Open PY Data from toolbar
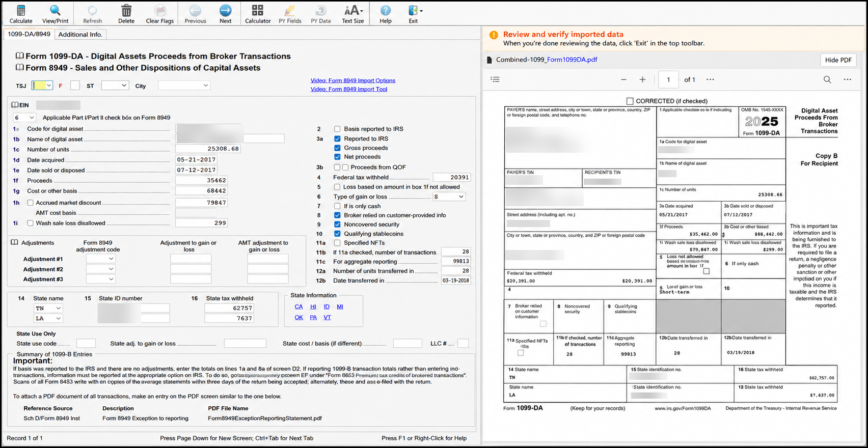This screenshot has height=448, width=868. click(x=320, y=14)
